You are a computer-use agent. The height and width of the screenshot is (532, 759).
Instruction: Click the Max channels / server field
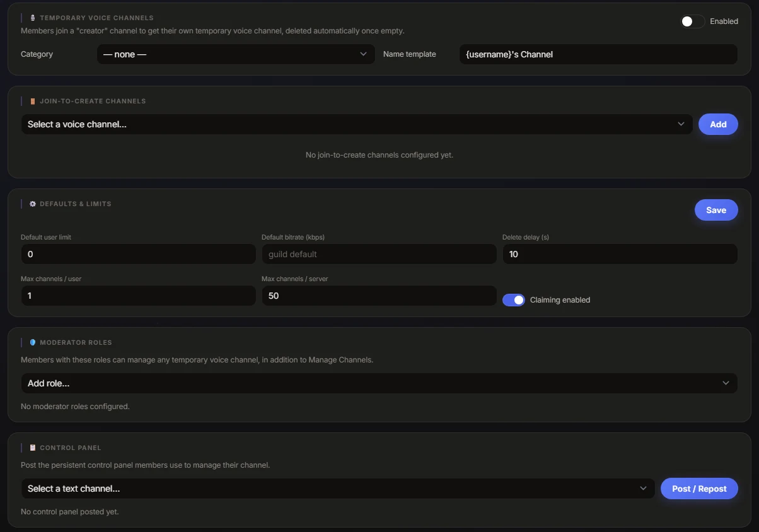pos(379,296)
